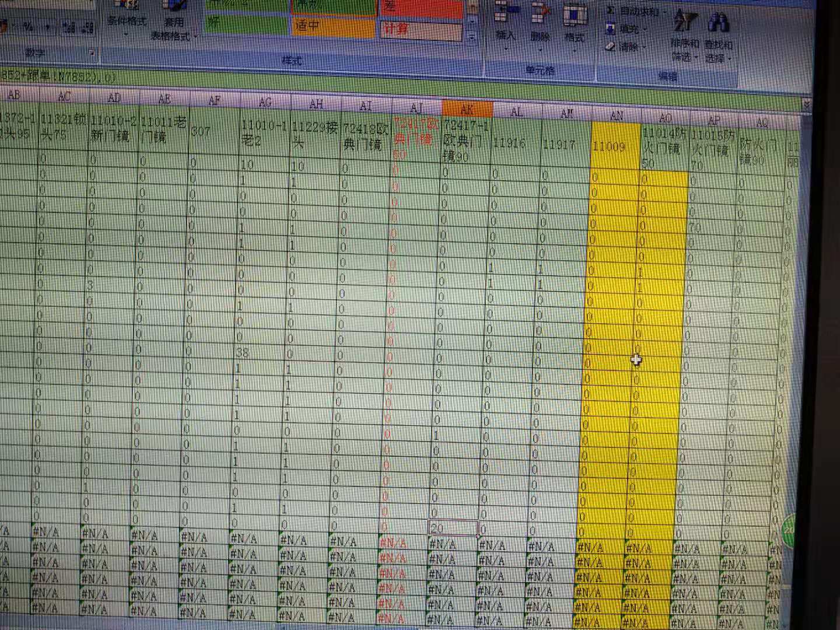
Task: Select header cell 11321锁头75
Action: click(64, 127)
